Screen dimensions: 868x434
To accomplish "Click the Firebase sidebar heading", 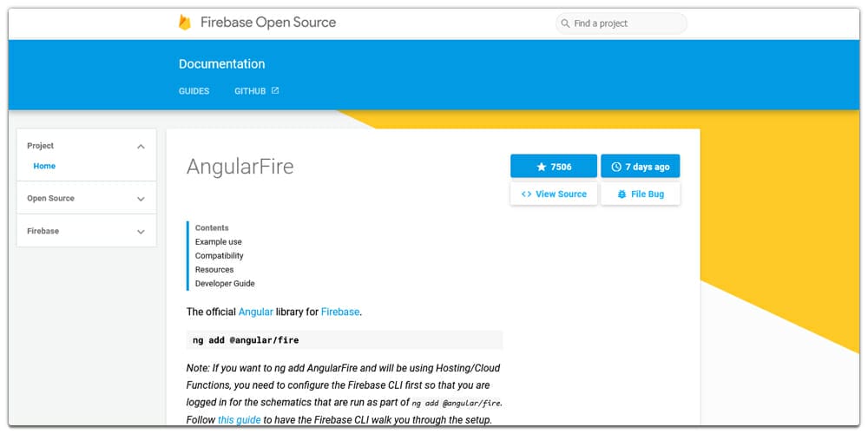I will (x=43, y=231).
